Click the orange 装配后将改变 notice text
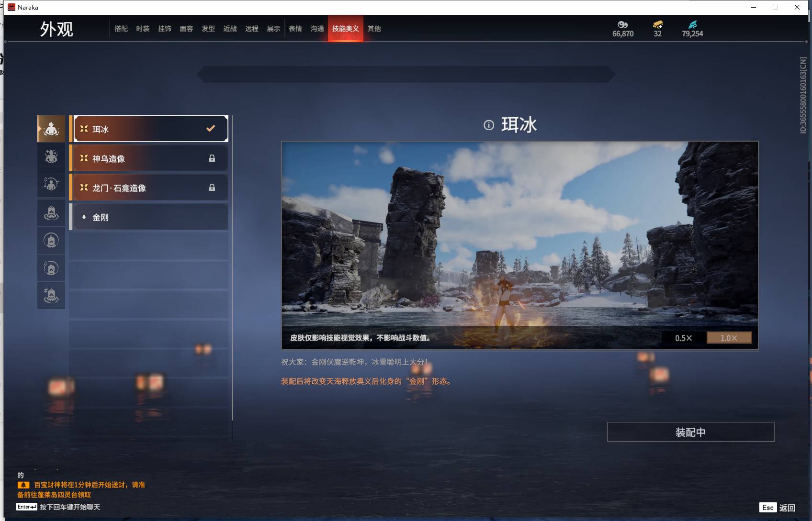The width and height of the screenshot is (812, 521). pos(367,381)
